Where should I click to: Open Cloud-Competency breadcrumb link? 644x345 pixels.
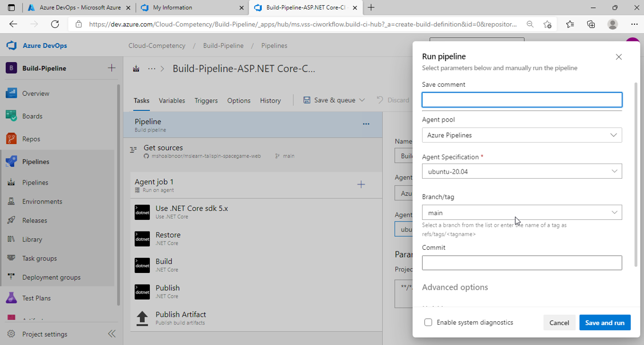click(157, 46)
